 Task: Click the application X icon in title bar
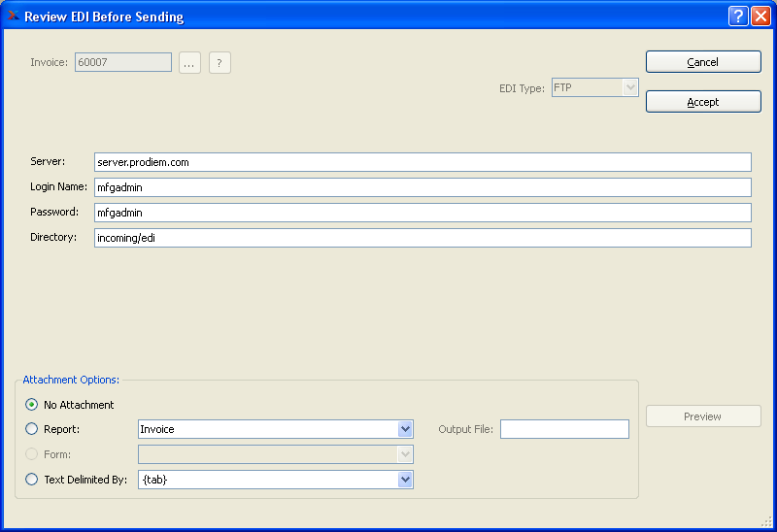14,16
